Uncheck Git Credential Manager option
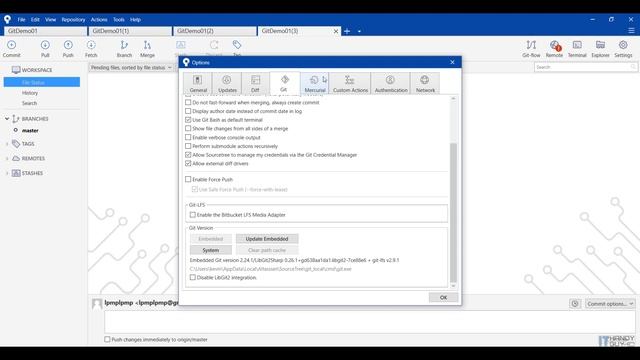 [x=188, y=155]
